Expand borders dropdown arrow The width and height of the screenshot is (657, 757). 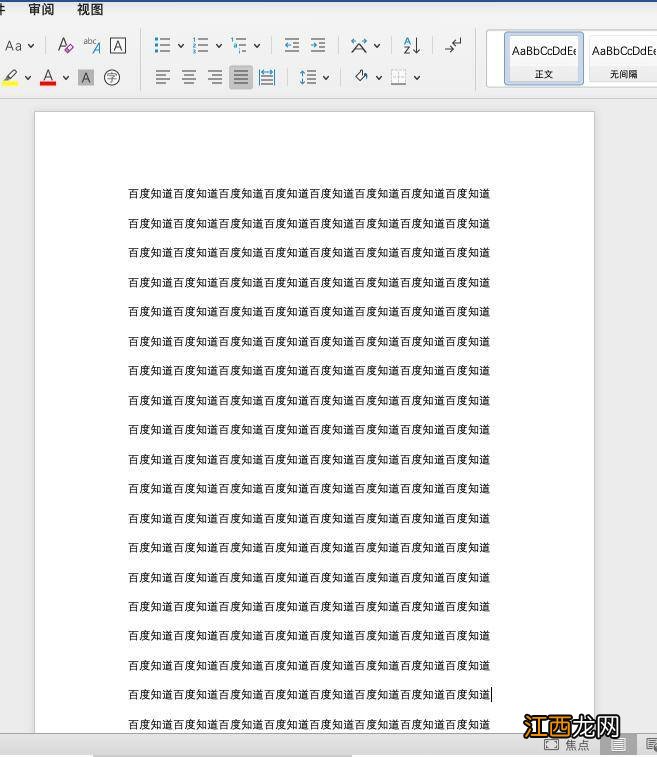tap(417, 77)
